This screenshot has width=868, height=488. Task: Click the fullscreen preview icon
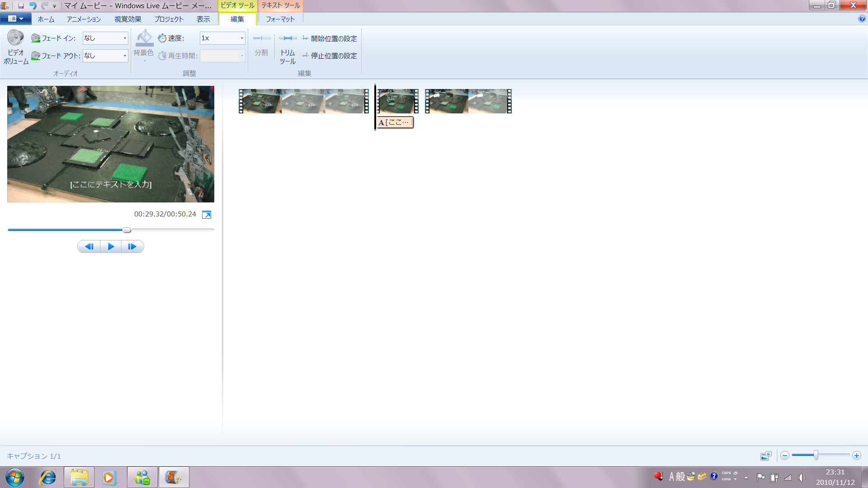pyautogui.click(x=207, y=215)
